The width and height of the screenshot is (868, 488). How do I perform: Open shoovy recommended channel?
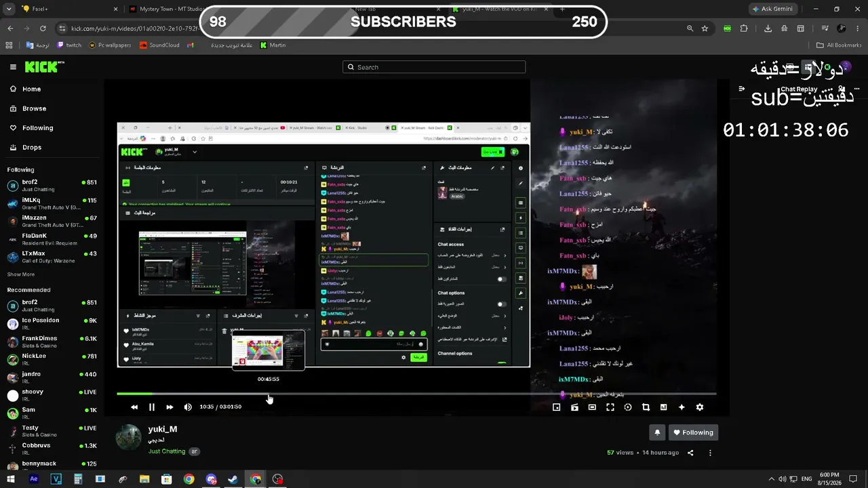coord(52,395)
